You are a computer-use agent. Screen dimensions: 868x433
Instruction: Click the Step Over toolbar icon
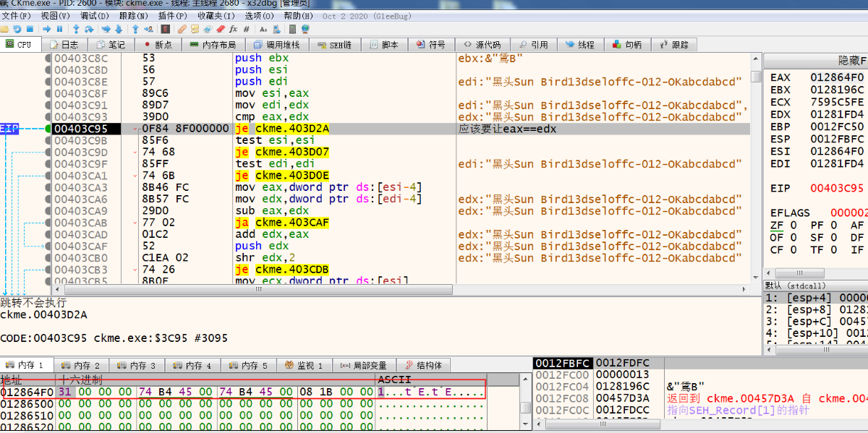[x=89, y=29]
